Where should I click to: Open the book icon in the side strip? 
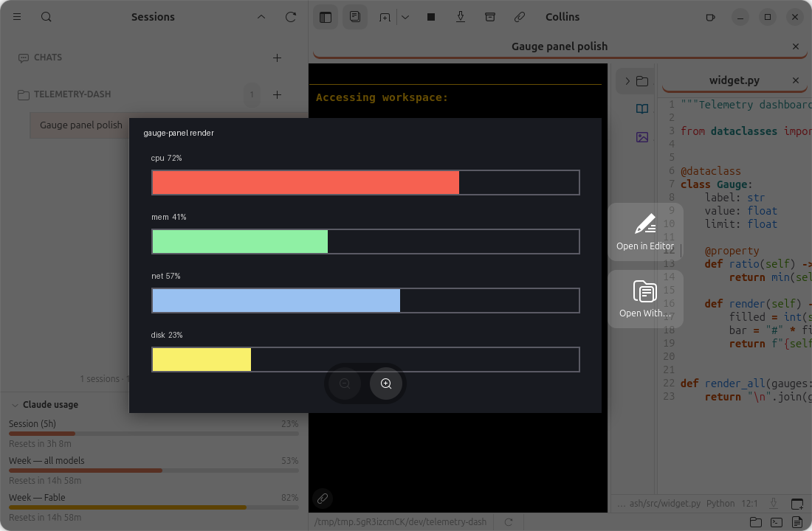(642, 108)
